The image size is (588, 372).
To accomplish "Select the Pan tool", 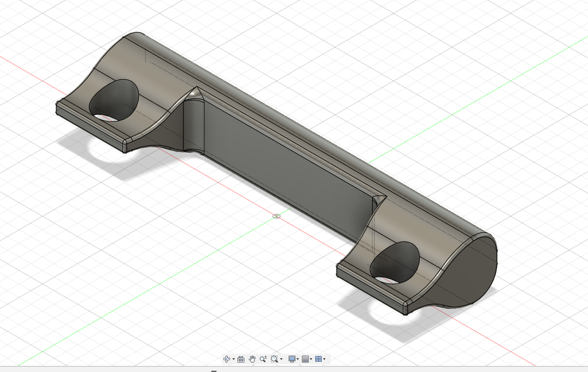I will click(252, 359).
